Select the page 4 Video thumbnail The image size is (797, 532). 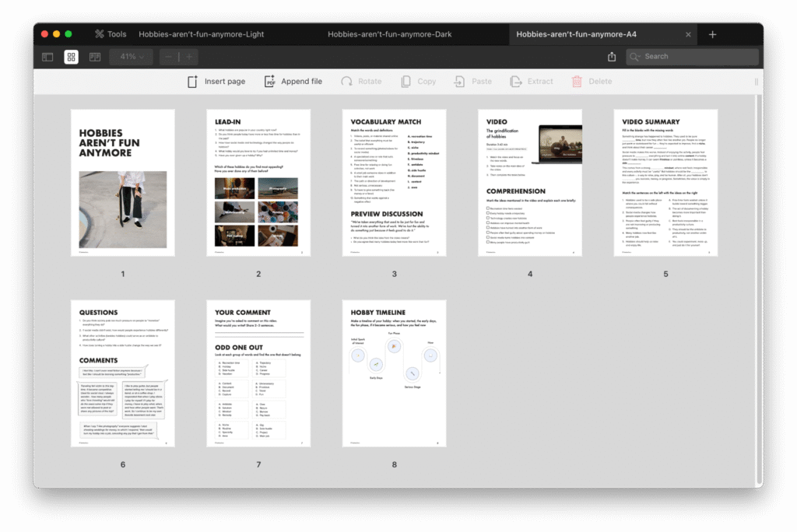[x=530, y=183]
